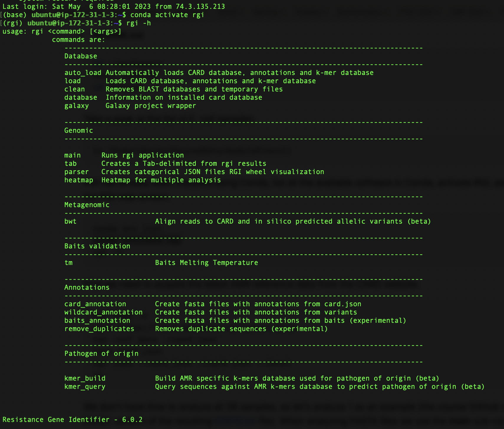Click 'Resistance Gene Identifier - 6.0.2' version line
The width and height of the screenshot is (504, 429).
click(x=73, y=420)
